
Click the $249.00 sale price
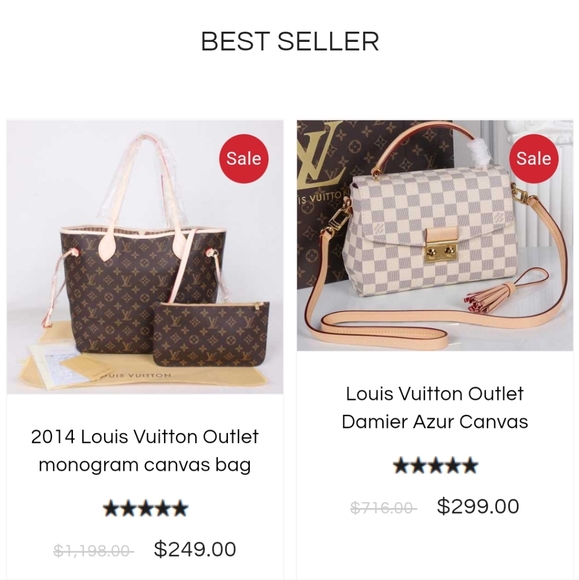[195, 549]
